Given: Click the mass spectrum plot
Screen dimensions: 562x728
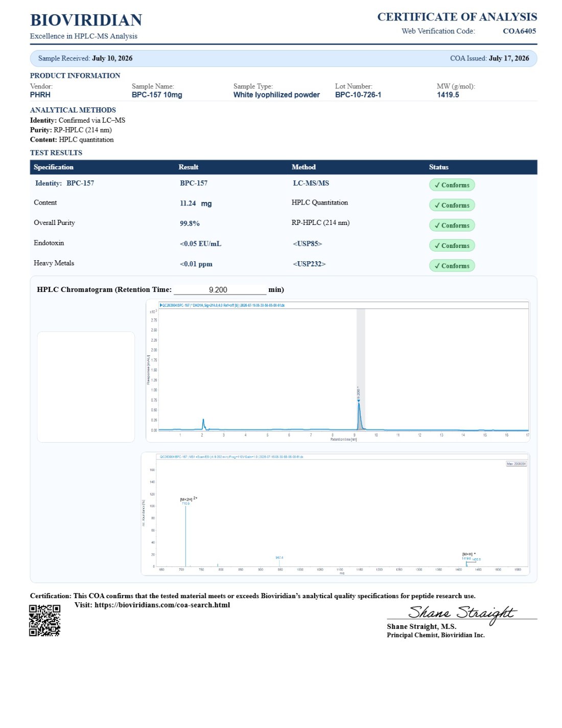Looking at the screenshot, I should (335, 514).
